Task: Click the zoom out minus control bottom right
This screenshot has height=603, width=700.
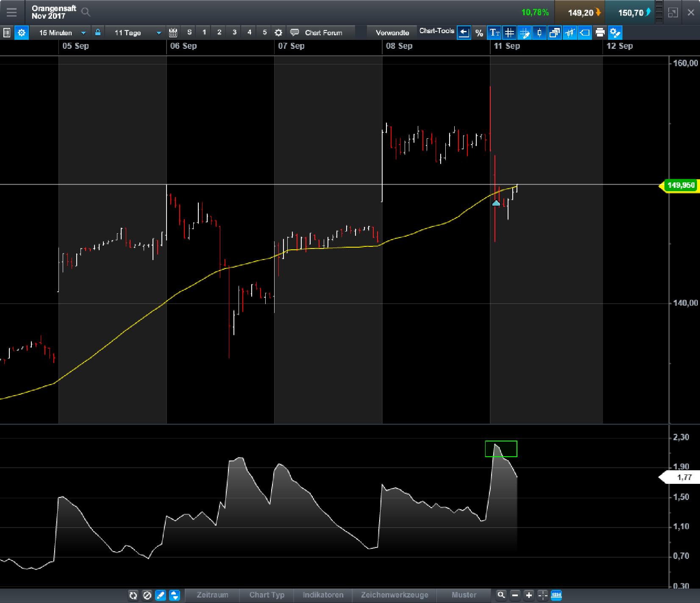Action: [515, 595]
